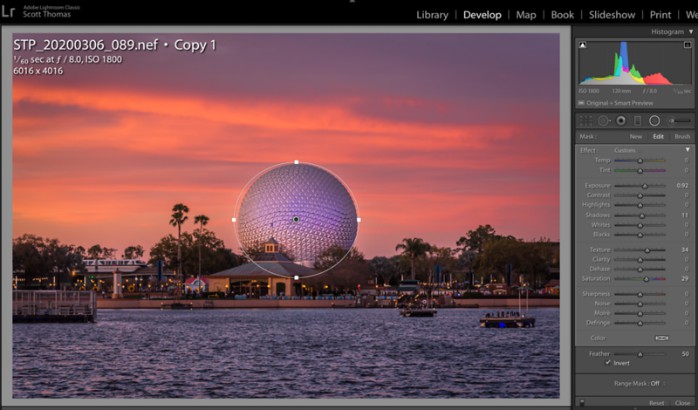Click the radial filter's right resize handle
Screen dimensions: 698x410
(359, 219)
